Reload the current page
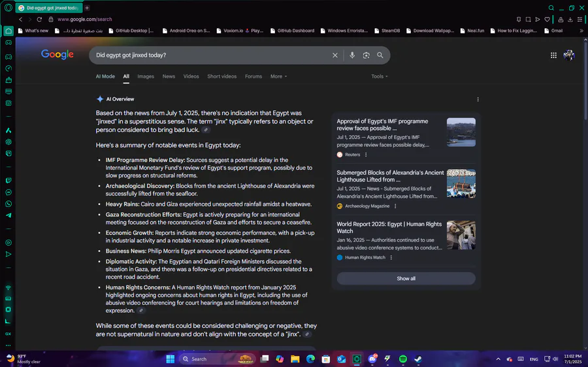This screenshot has height=367, width=588. click(39, 19)
